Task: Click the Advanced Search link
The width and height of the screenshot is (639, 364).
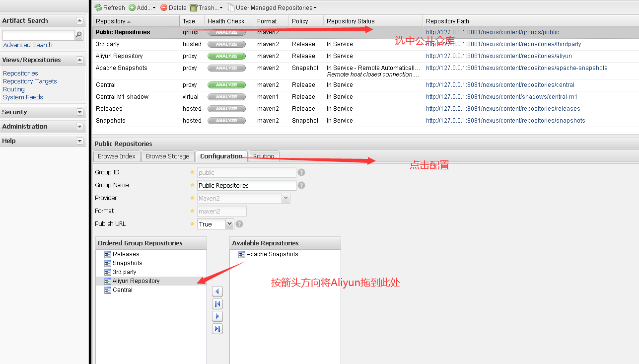Action: coord(28,45)
